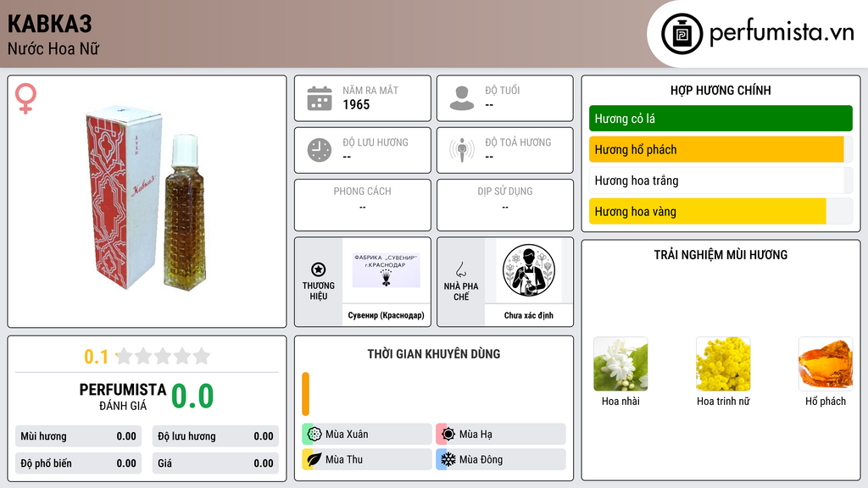Click the Mùi hương score row
868x488 pixels.
click(79, 436)
